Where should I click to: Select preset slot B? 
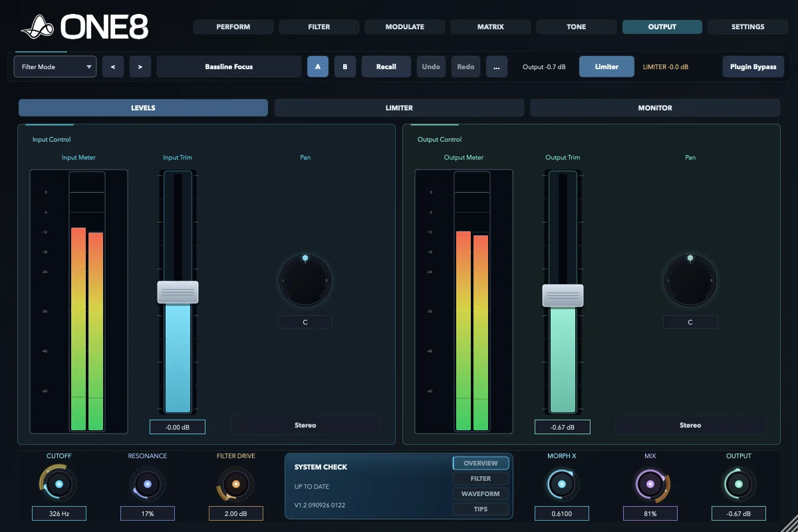point(345,66)
